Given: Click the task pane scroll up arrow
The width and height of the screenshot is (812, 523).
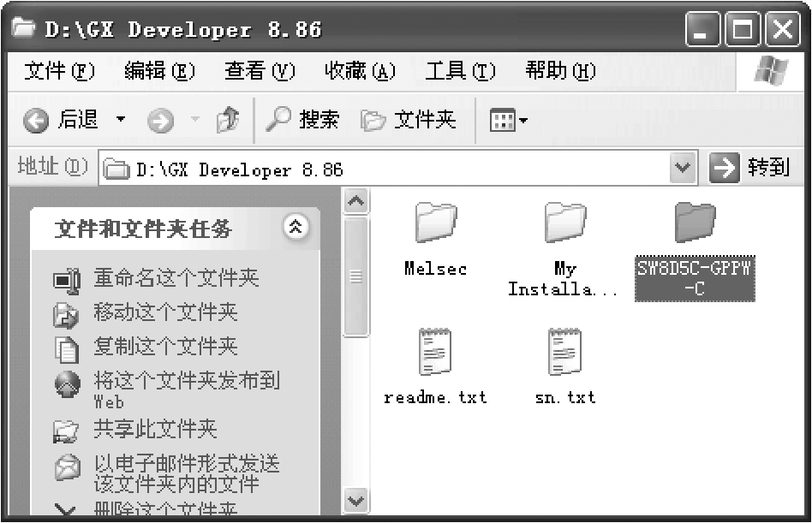Looking at the screenshot, I should [355, 200].
